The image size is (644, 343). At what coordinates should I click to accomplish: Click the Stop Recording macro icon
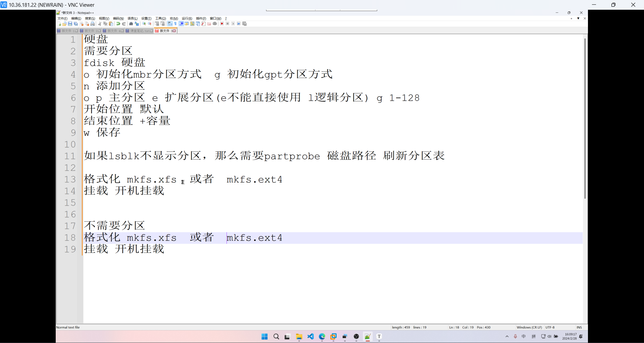pyautogui.click(x=228, y=24)
